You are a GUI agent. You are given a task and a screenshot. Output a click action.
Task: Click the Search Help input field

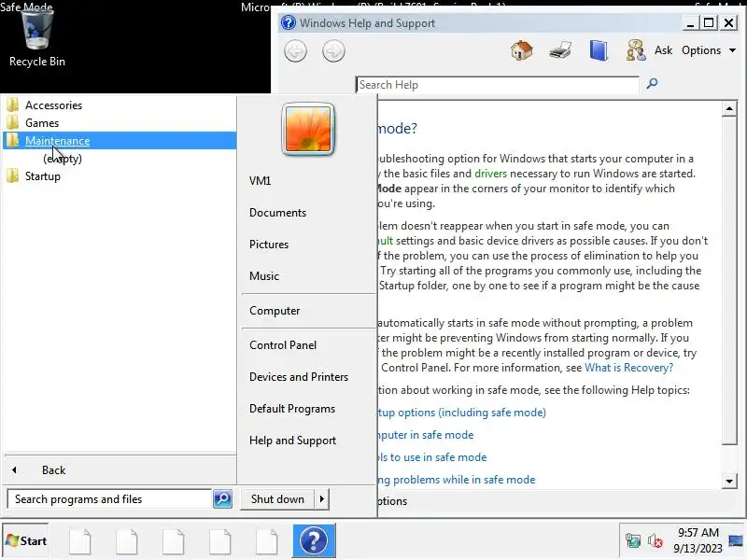click(498, 85)
